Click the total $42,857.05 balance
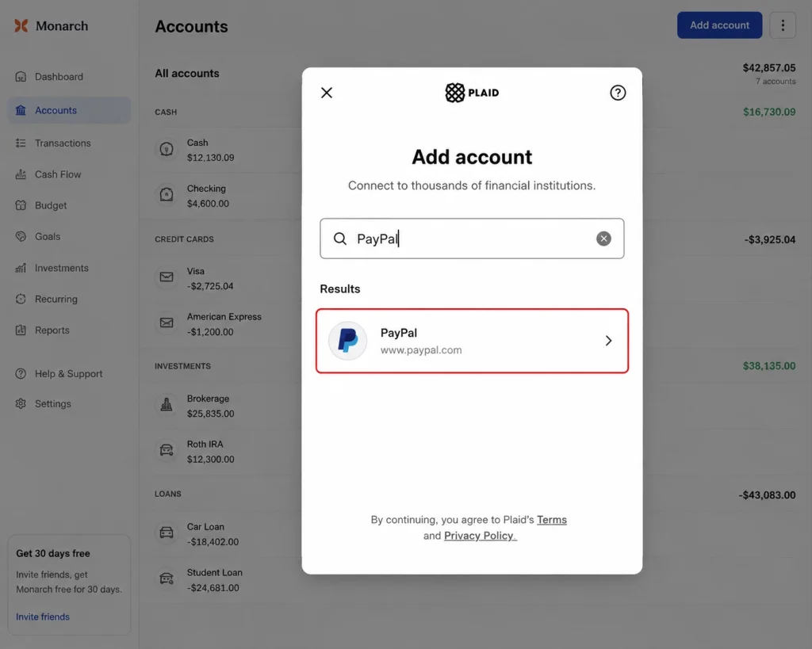The height and width of the screenshot is (649, 812). [x=769, y=68]
